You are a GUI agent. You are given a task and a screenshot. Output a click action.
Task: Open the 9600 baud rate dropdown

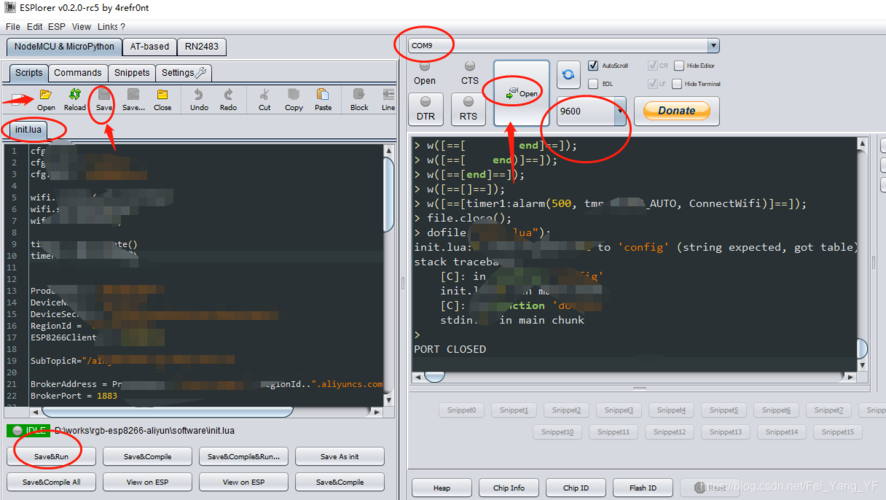coord(620,111)
